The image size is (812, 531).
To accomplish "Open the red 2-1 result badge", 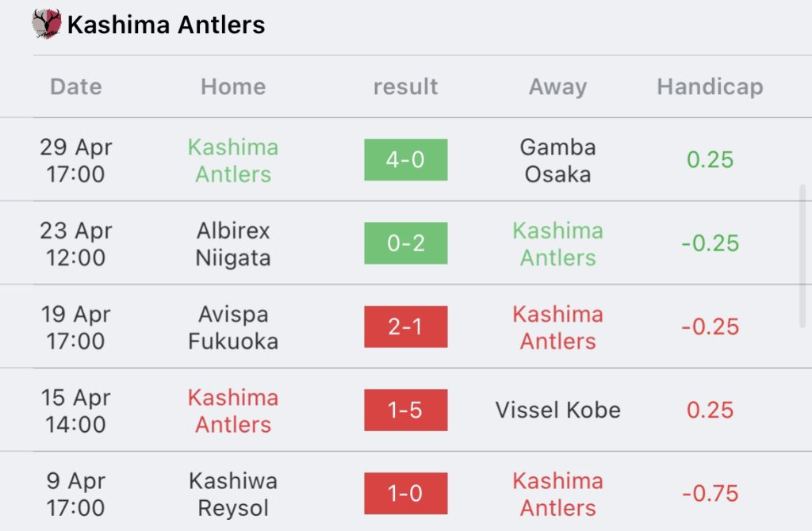I will 405,327.
